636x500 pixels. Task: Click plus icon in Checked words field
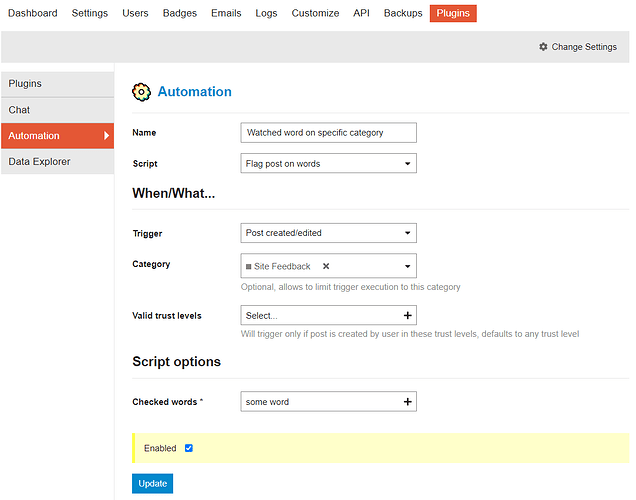click(x=408, y=401)
